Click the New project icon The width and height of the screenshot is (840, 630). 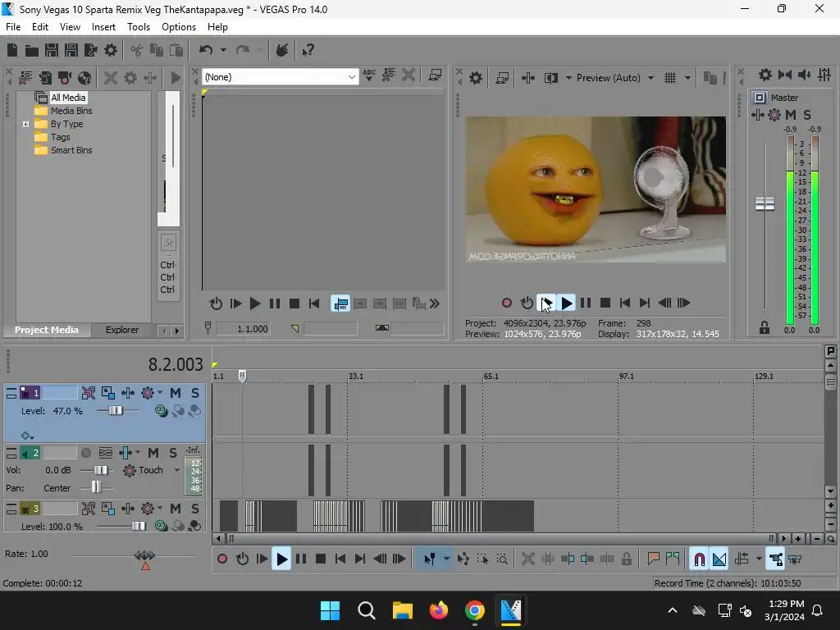click(x=12, y=50)
